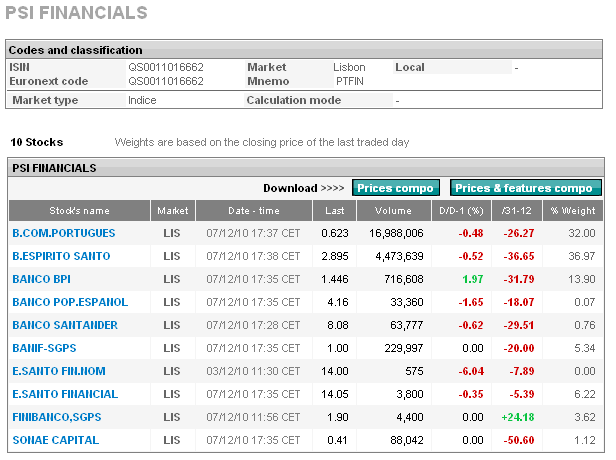Click FINIBANCO,SGPS year change +24.18
This screenshot has height=460, width=616.
[518, 417]
